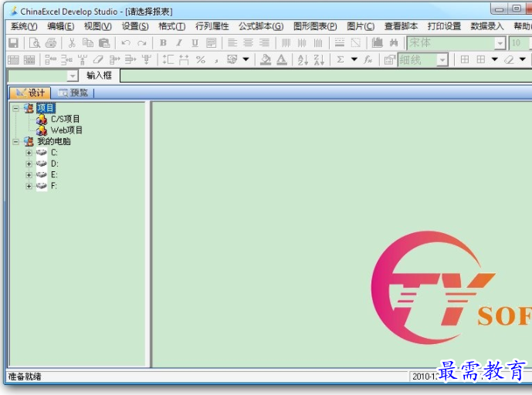Open the 系统(Y) menu
The width and height of the screenshot is (532, 395).
[x=24, y=26]
